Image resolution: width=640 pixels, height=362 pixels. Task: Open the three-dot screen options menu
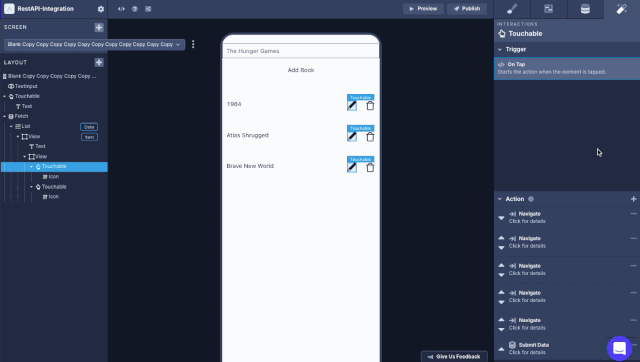pyautogui.click(x=193, y=44)
